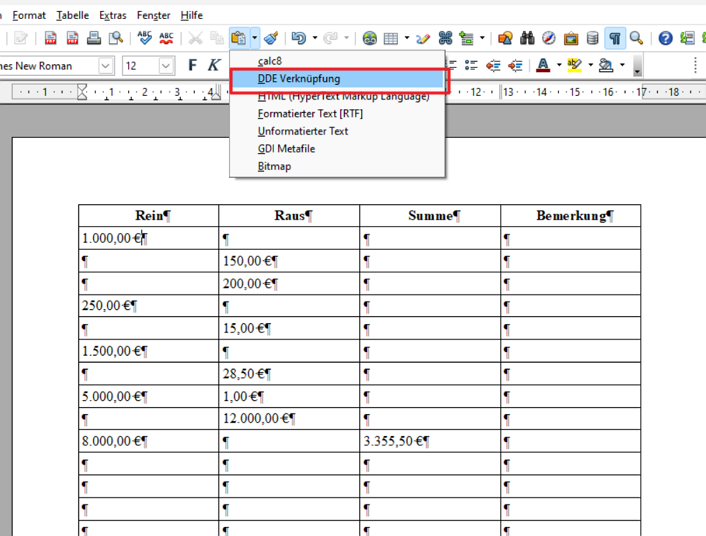Screen dimensions: 706x536
Task: Apply the red font color swatch
Action: [543, 66]
